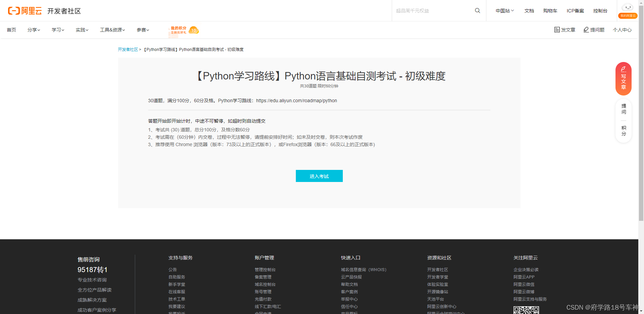Viewport: 644px width, 314px height.
Task: Click the 开发者社区 breadcrumb link
Action: tap(128, 49)
